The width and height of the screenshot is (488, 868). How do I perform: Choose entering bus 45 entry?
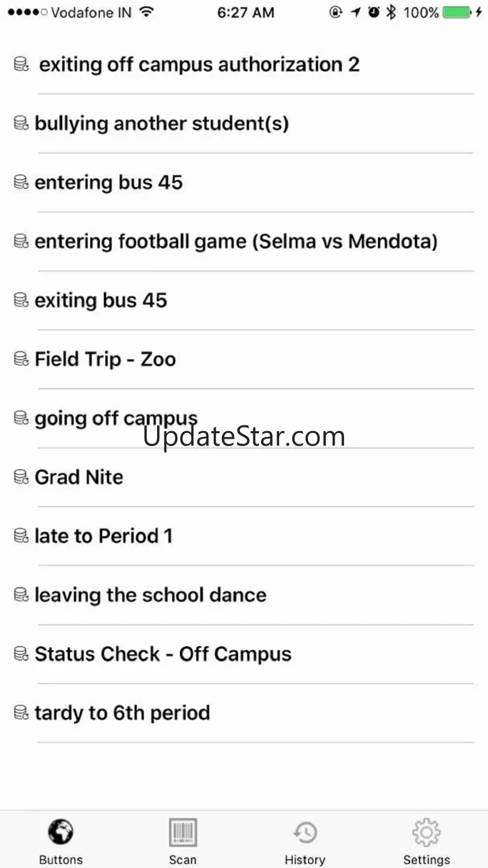[108, 183]
